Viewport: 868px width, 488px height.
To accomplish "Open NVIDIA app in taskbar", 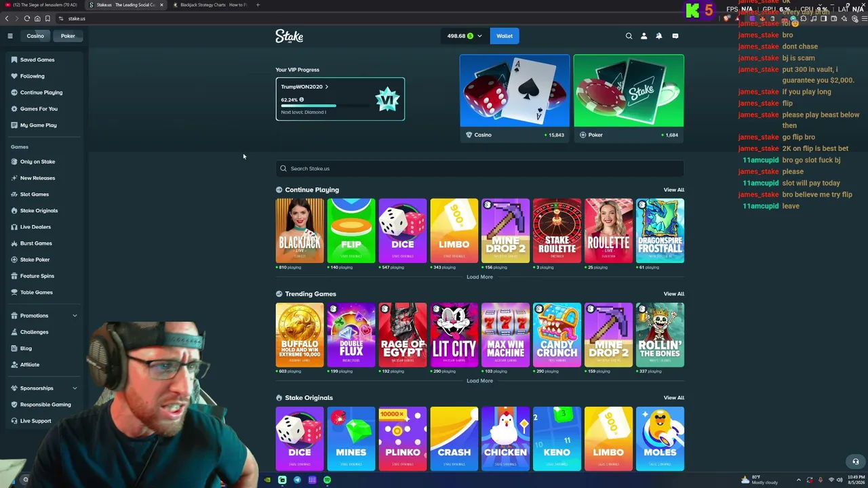I will coord(267,480).
